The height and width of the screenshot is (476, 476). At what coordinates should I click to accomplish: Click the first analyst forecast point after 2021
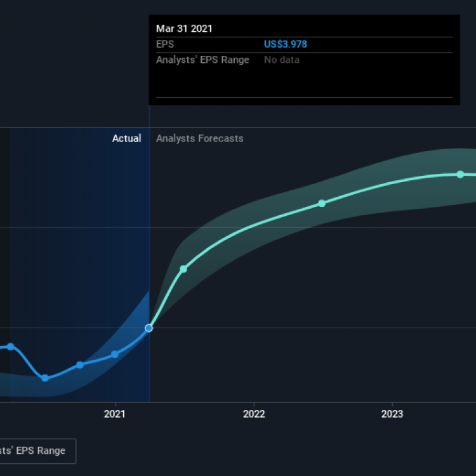click(183, 269)
